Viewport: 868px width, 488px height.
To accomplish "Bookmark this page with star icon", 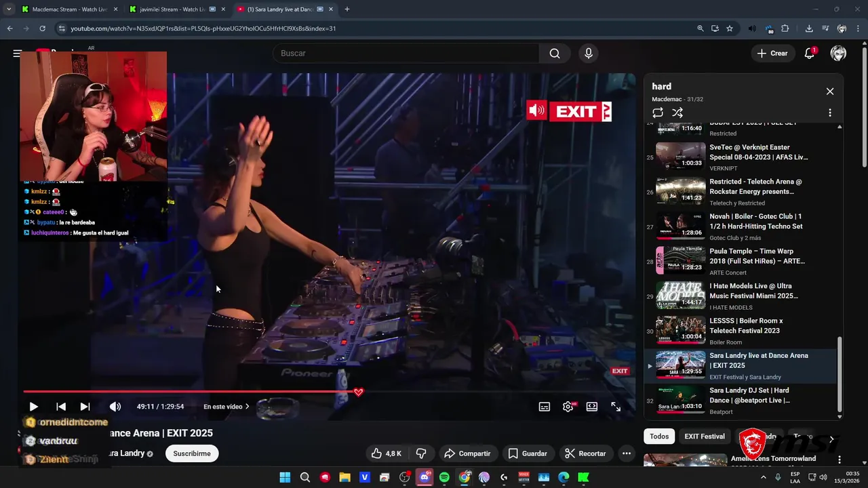I will click(x=730, y=28).
